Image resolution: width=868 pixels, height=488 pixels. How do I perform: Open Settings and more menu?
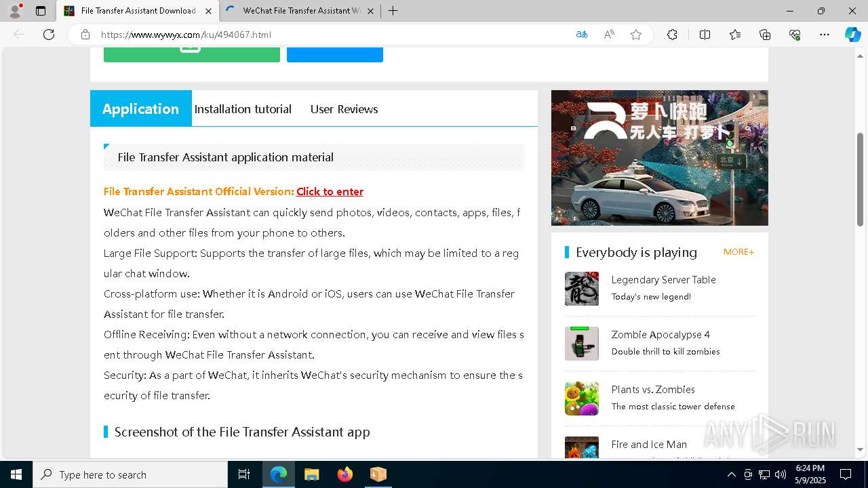coord(825,35)
